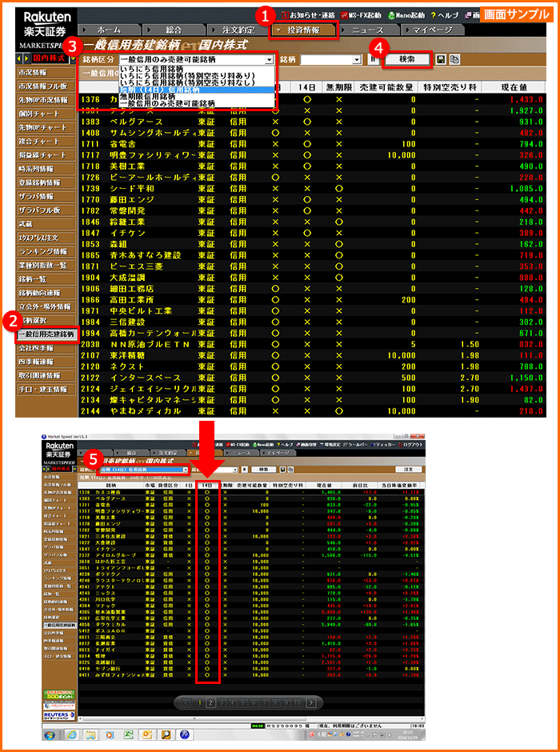Open Windows Explorer from the taskbar
The height and width of the screenshot is (752, 560).
[91, 734]
